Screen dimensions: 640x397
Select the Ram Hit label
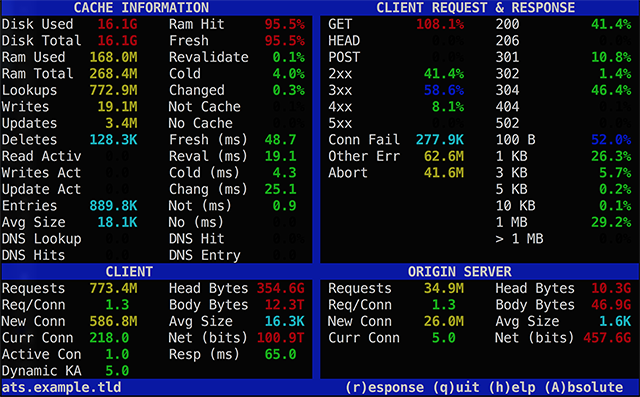click(x=197, y=24)
